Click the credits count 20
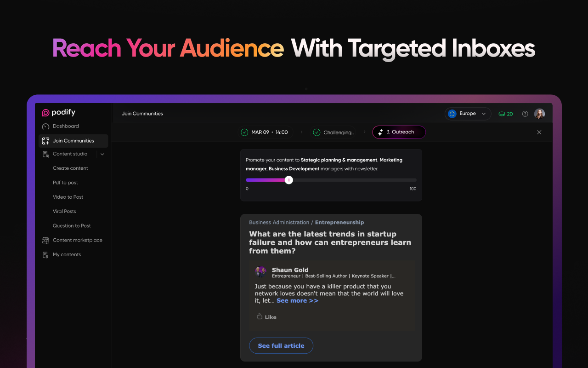This screenshot has height=368, width=588. (x=510, y=114)
